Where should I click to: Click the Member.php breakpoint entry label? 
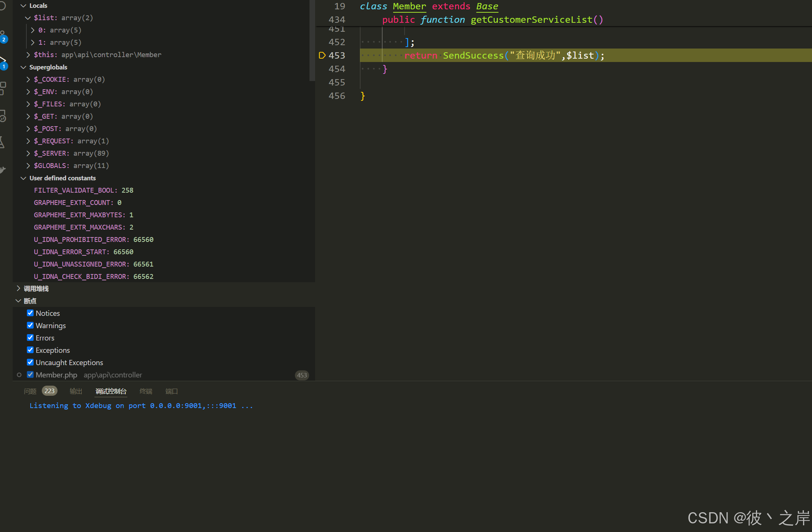pos(56,375)
